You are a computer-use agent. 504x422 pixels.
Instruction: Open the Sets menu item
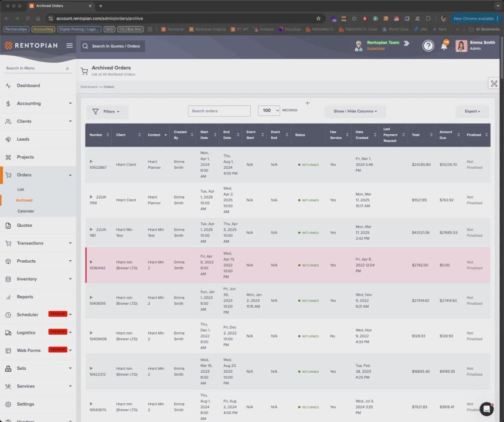pos(38,368)
